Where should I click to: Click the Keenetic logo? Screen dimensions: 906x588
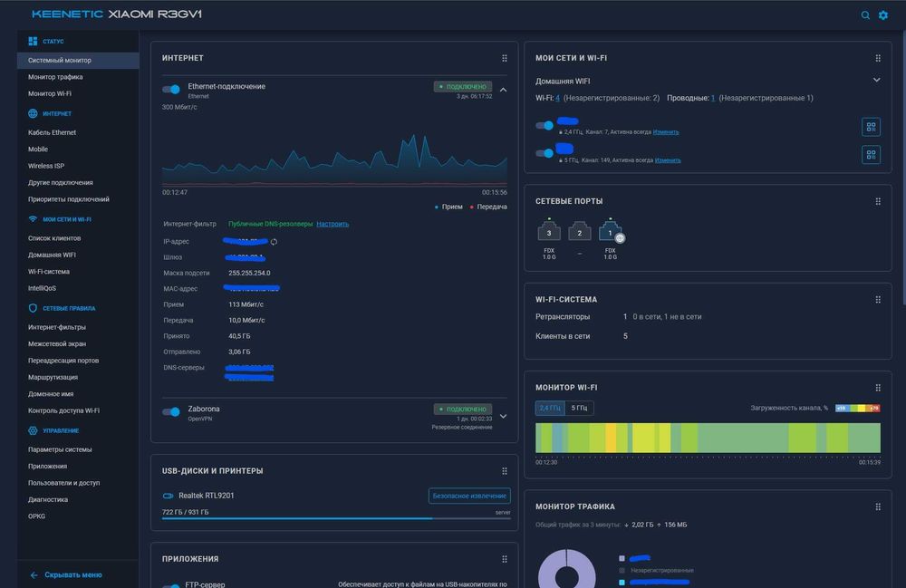[67, 14]
